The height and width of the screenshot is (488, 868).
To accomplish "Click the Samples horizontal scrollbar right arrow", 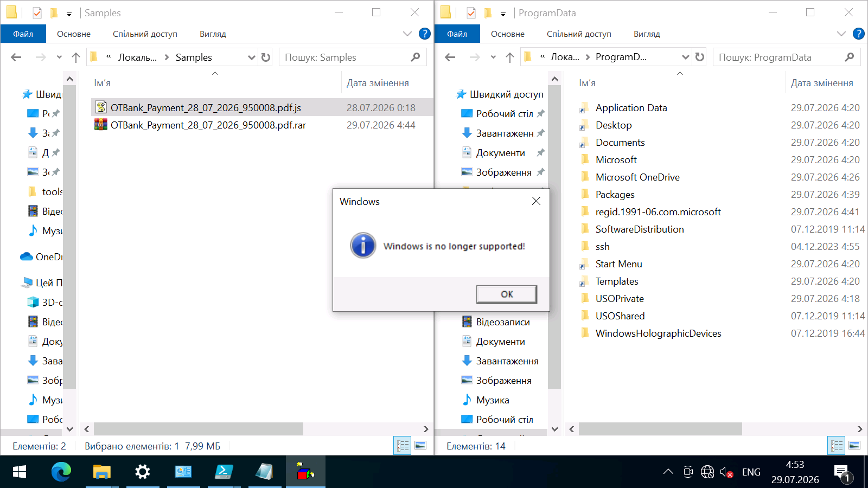I will click(x=426, y=429).
